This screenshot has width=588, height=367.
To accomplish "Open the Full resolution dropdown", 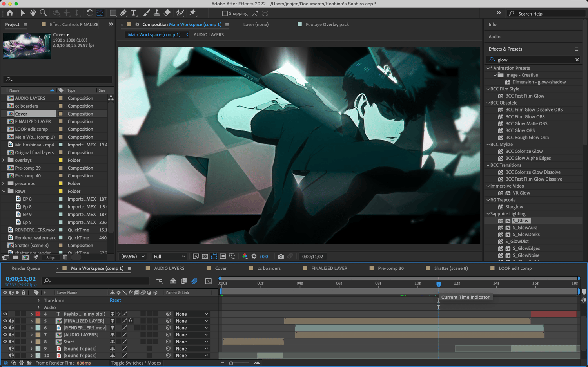I will coord(169,257).
